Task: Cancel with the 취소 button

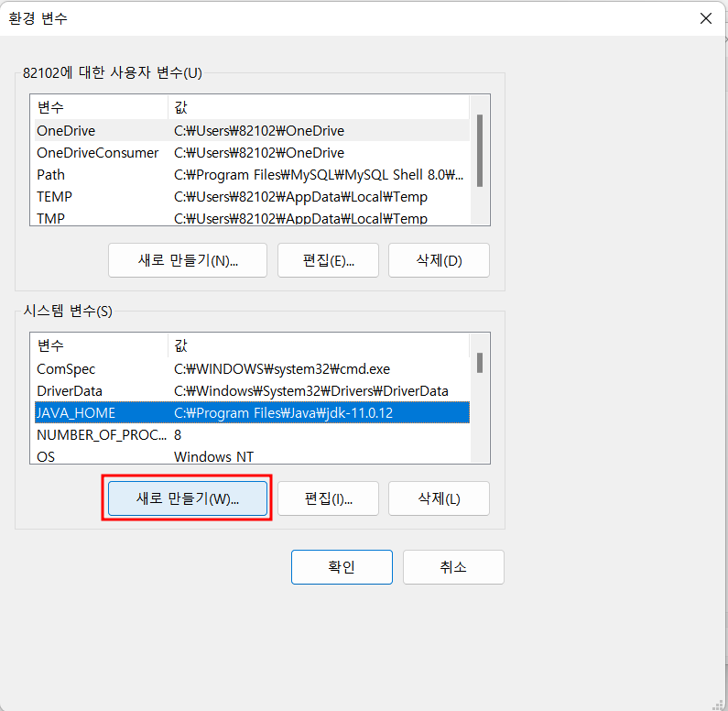Action: click(453, 567)
